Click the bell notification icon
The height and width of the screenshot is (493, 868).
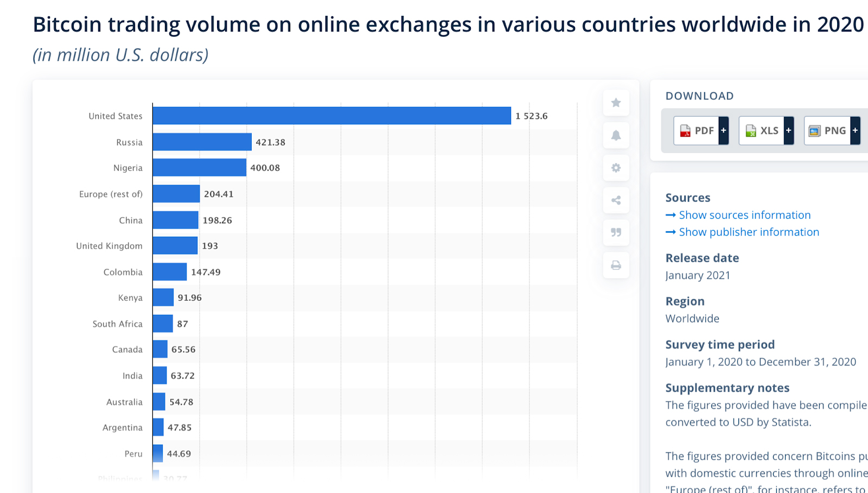pyautogui.click(x=616, y=135)
